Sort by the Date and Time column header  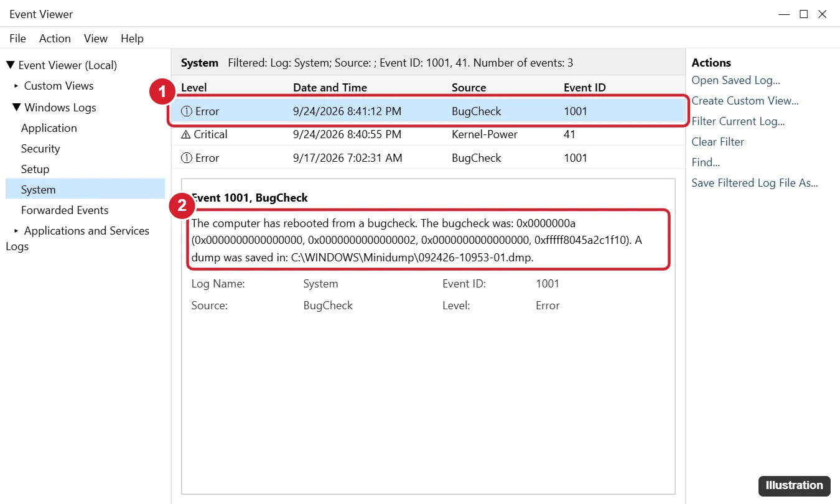330,88
